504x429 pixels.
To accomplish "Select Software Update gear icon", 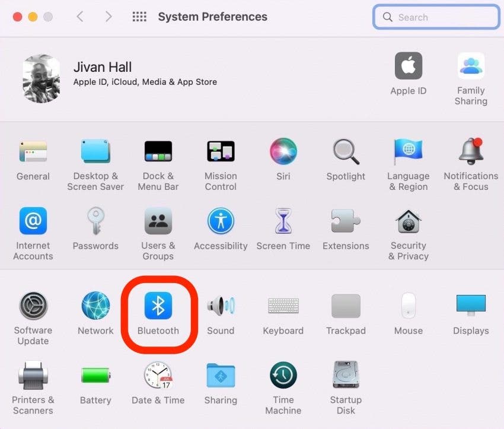I will [x=33, y=306].
